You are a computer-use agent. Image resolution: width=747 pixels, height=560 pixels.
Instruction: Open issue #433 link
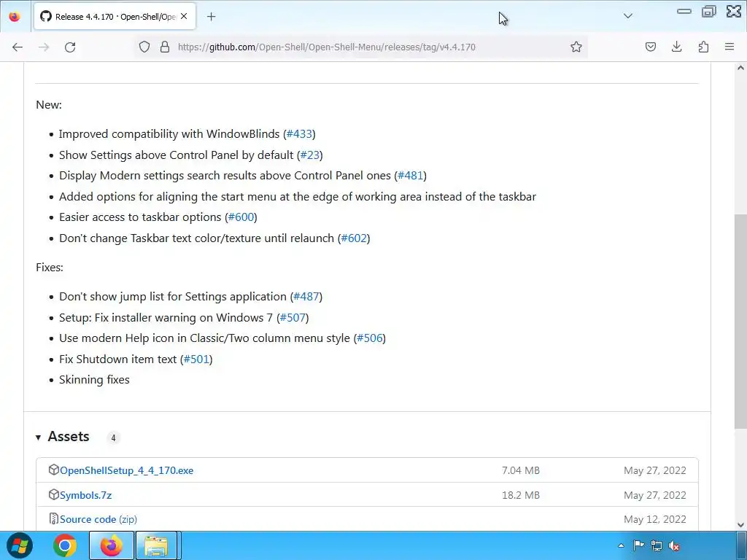tap(299, 134)
